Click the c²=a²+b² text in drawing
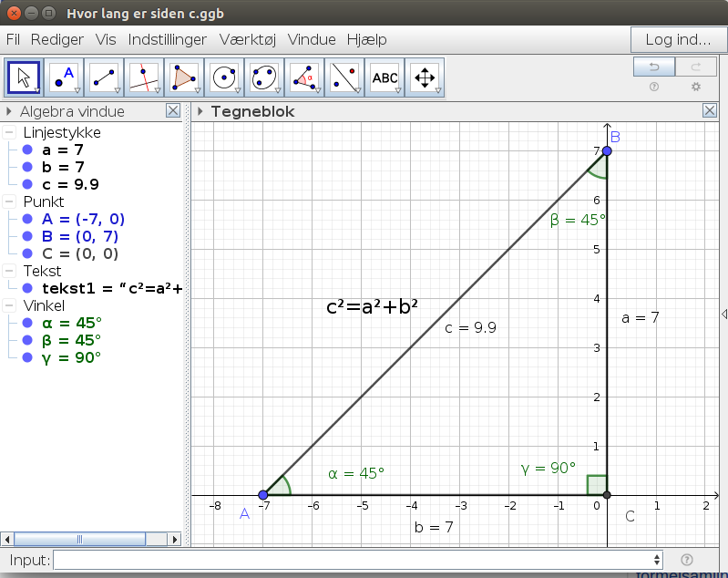Viewport: 728px width, 578px height. tap(372, 306)
